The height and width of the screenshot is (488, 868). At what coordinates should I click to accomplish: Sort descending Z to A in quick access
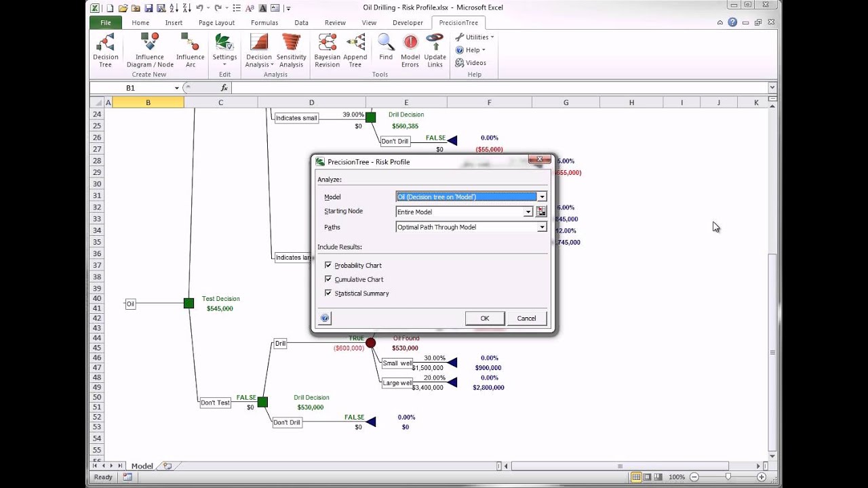click(186, 8)
